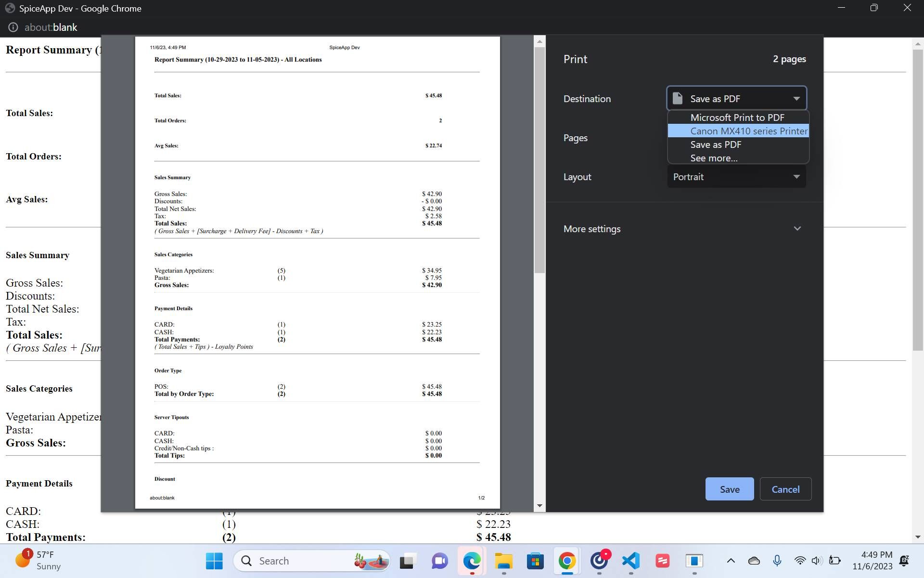Choose Microsoft Print to PDF option
Image resolution: width=924 pixels, height=578 pixels.
737,118
